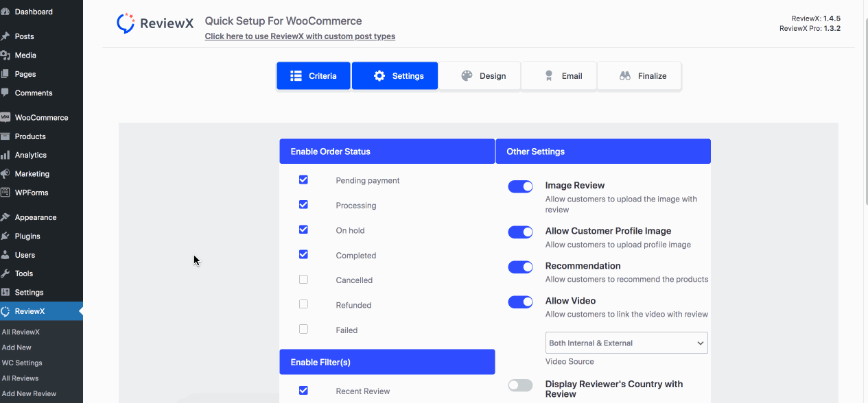Go to the Design tab

pyautogui.click(x=480, y=76)
